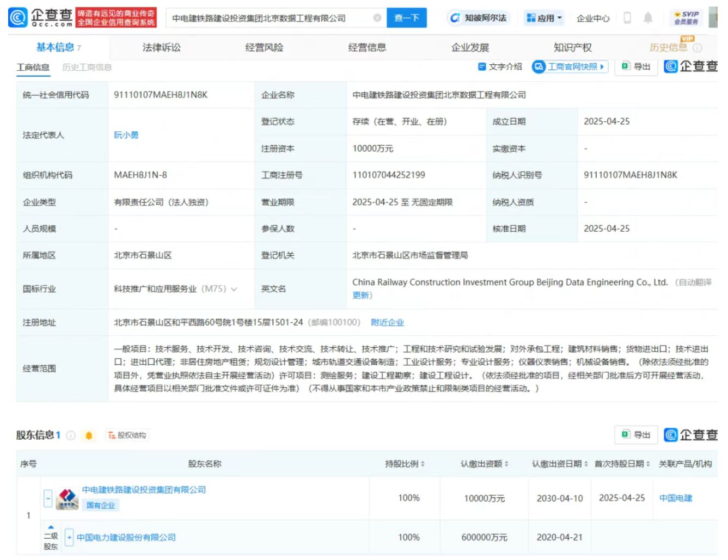The width and height of the screenshot is (728, 560).
Task: Select the 工商信息 sub-tab
Action: click(33, 67)
